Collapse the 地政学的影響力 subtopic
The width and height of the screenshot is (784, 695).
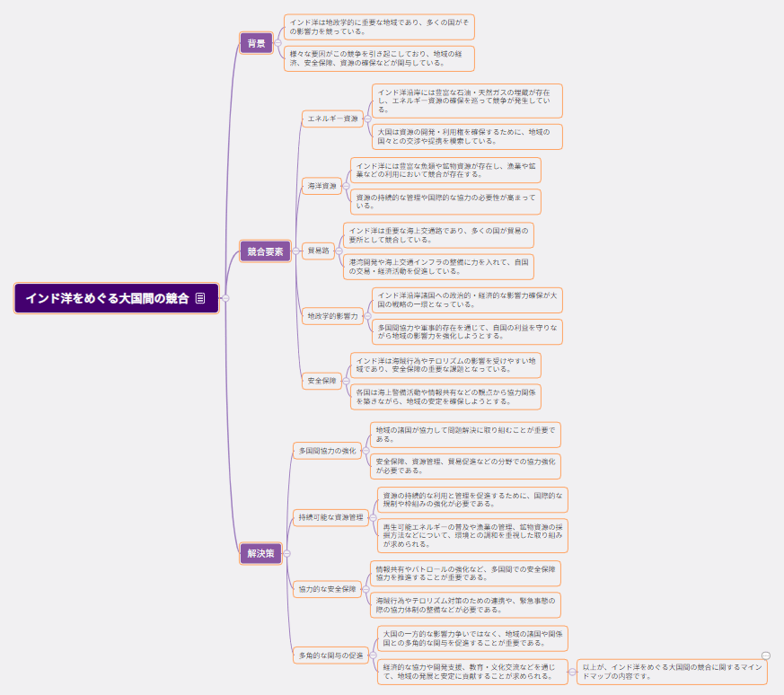(367, 316)
